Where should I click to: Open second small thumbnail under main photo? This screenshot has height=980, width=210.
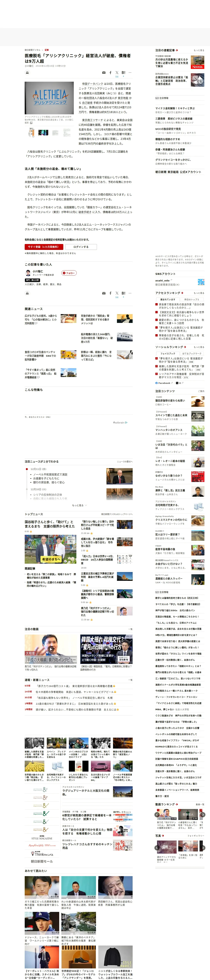tap(44, 132)
